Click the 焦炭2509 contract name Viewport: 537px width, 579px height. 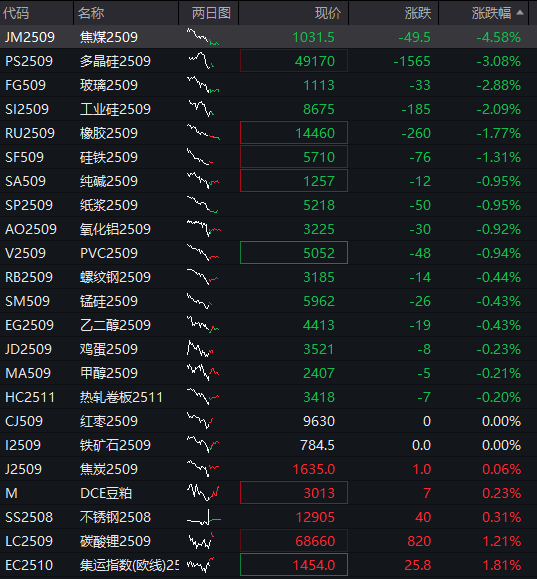click(x=109, y=469)
